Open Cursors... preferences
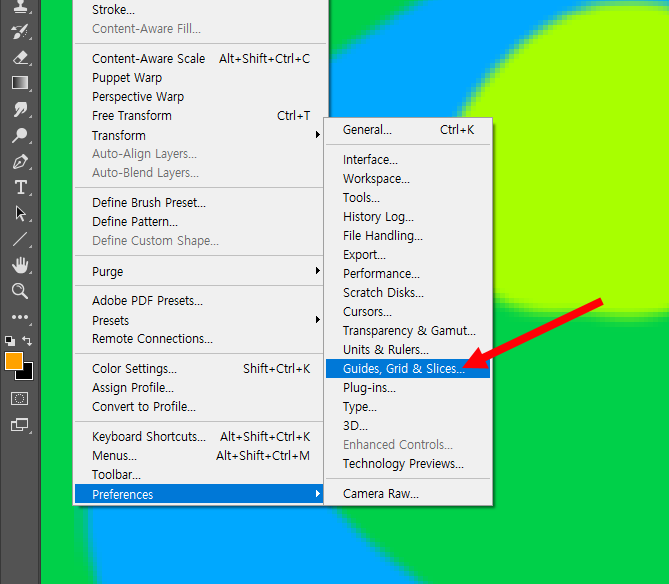 click(x=408, y=311)
